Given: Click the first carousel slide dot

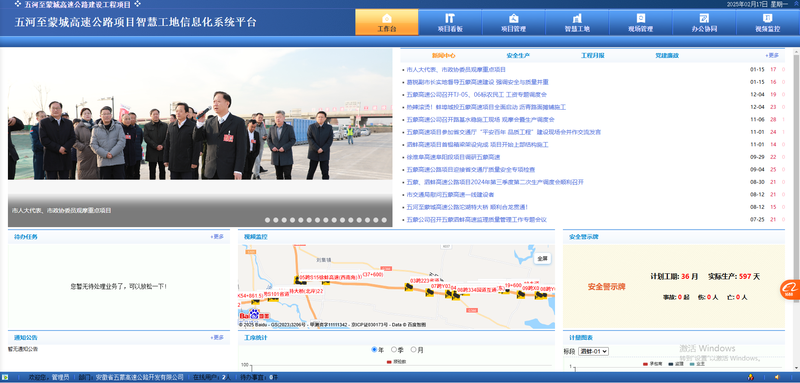Looking at the screenshot, I should click(267, 220).
